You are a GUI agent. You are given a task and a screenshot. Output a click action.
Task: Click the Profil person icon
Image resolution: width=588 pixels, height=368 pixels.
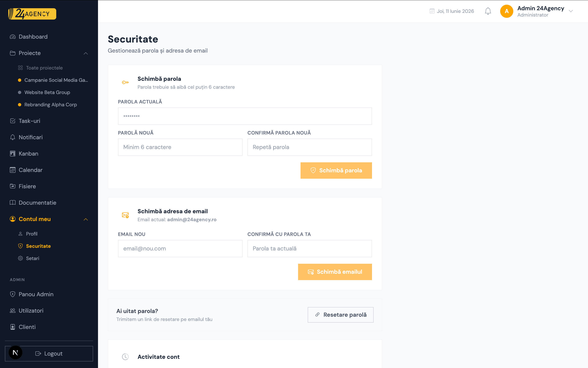pyautogui.click(x=20, y=234)
